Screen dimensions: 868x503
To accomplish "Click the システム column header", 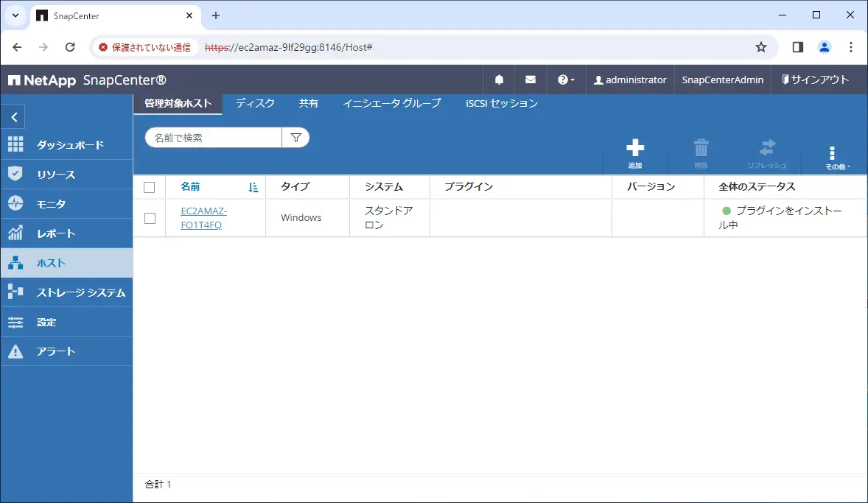I will click(384, 187).
